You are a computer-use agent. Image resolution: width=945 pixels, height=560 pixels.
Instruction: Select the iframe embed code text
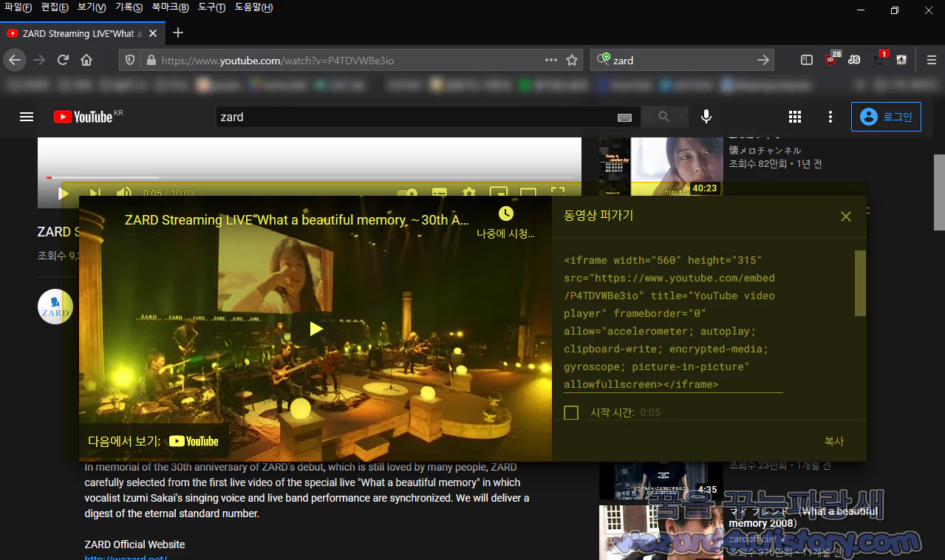672,322
